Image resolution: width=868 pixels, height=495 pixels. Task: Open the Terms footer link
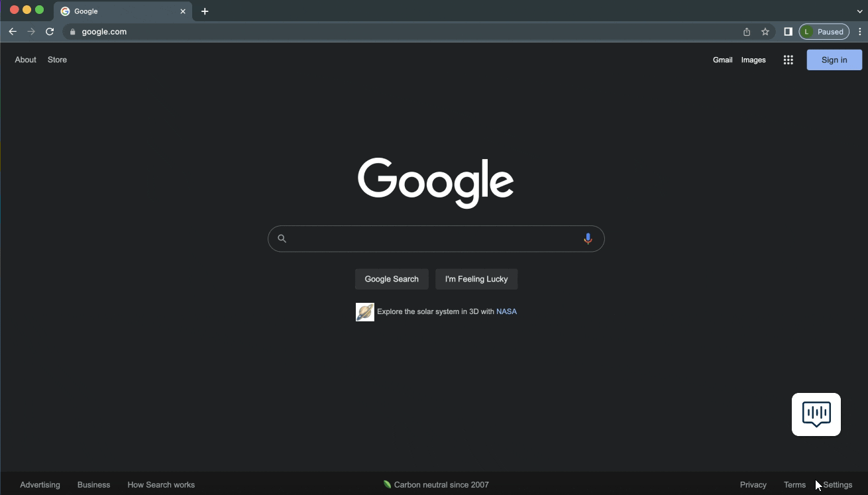(x=794, y=485)
